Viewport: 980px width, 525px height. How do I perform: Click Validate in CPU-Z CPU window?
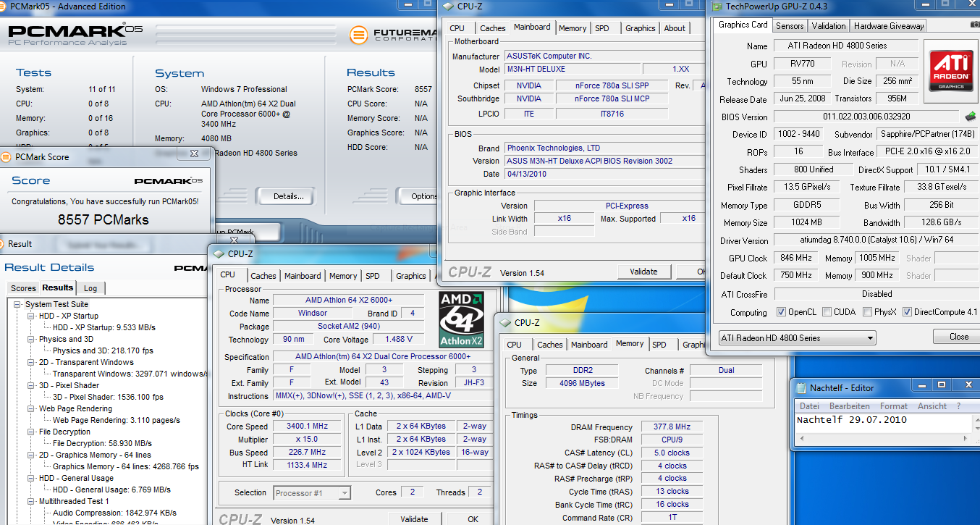tap(414, 519)
